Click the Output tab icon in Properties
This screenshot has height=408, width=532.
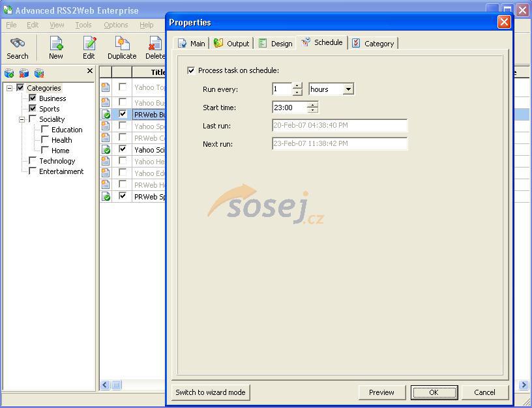[218, 43]
